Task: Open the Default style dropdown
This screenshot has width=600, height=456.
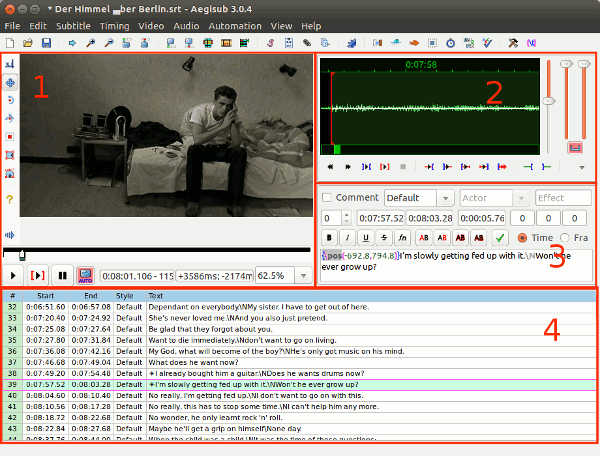Action: click(x=445, y=198)
